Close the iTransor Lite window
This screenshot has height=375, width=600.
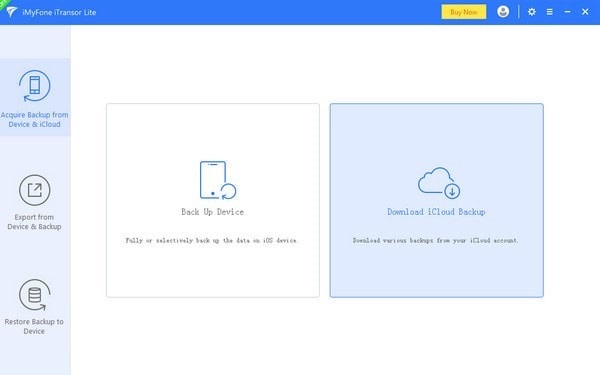pyautogui.click(x=585, y=12)
